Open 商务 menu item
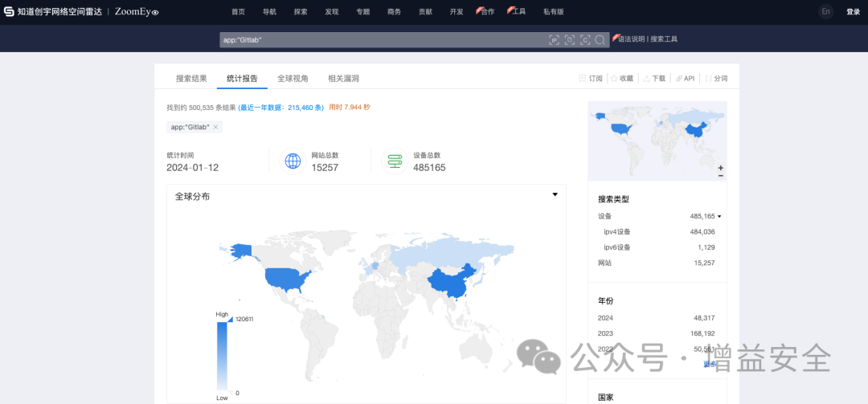 click(x=394, y=11)
